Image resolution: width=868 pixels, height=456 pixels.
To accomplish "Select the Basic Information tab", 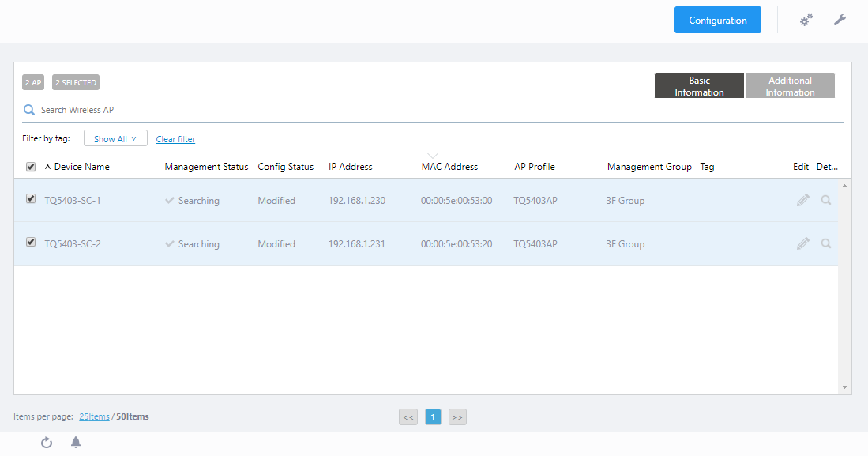I will [699, 86].
